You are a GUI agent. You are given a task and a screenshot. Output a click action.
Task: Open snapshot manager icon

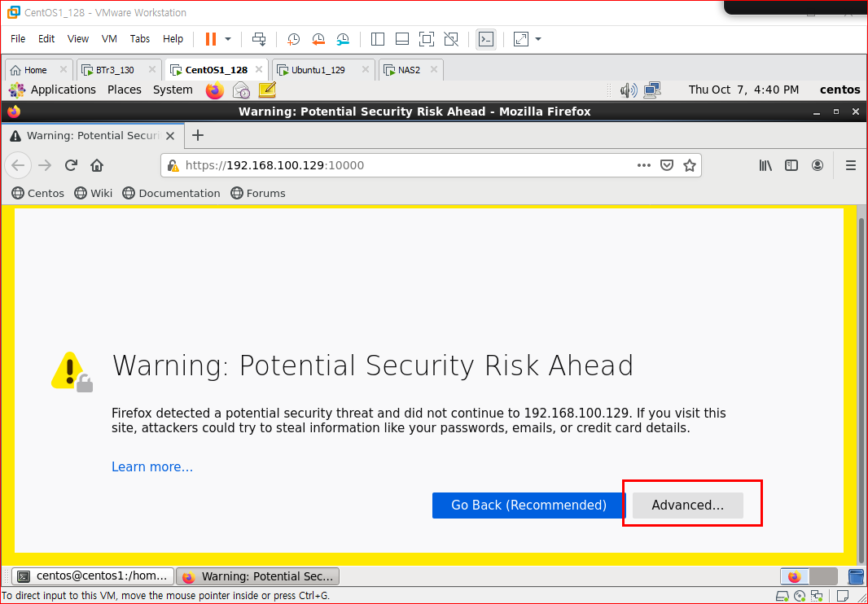(344, 39)
